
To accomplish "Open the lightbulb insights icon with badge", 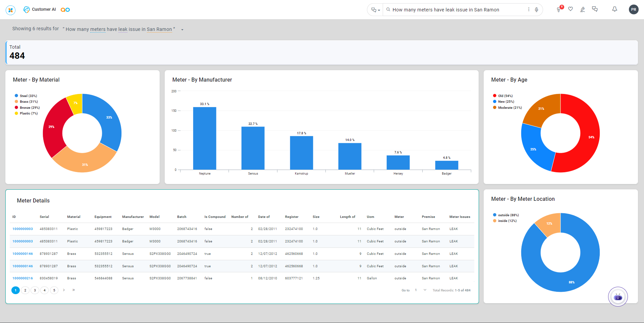I will point(558,10).
